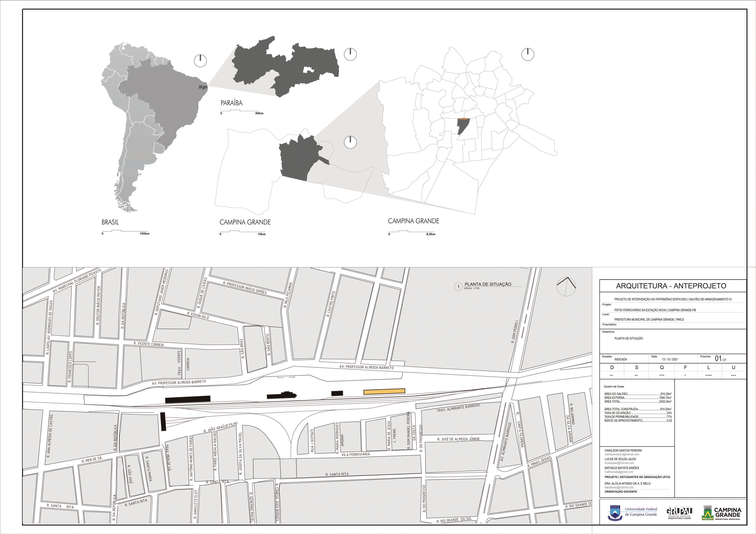Click the sheet number 01/21 field

click(x=720, y=359)
